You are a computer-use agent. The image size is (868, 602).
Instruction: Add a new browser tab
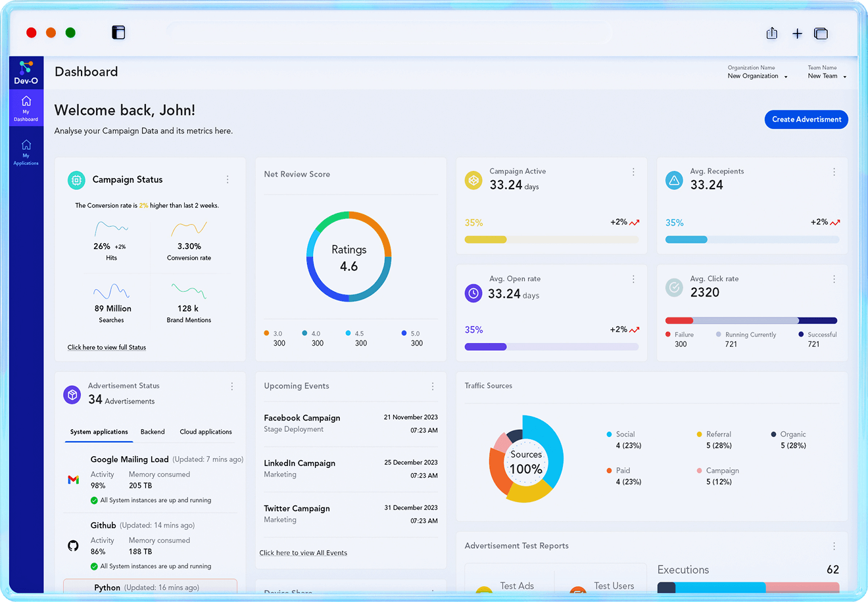tap(797, 34)
